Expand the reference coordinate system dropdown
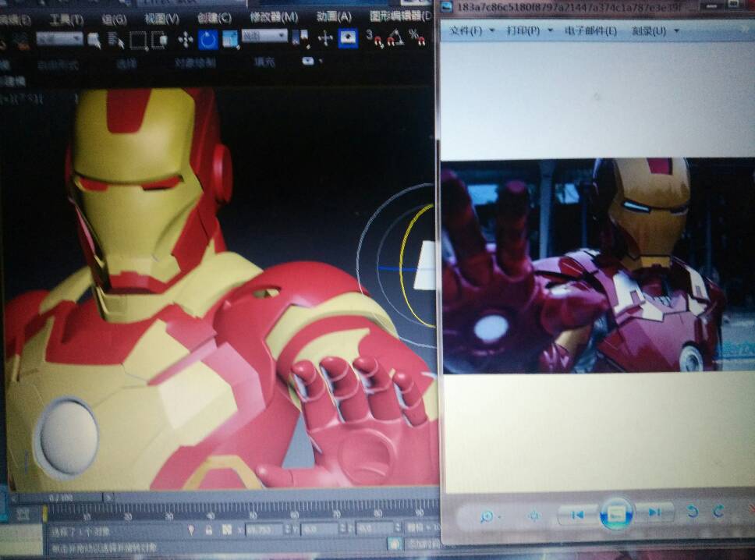 [x=265, y=36]
